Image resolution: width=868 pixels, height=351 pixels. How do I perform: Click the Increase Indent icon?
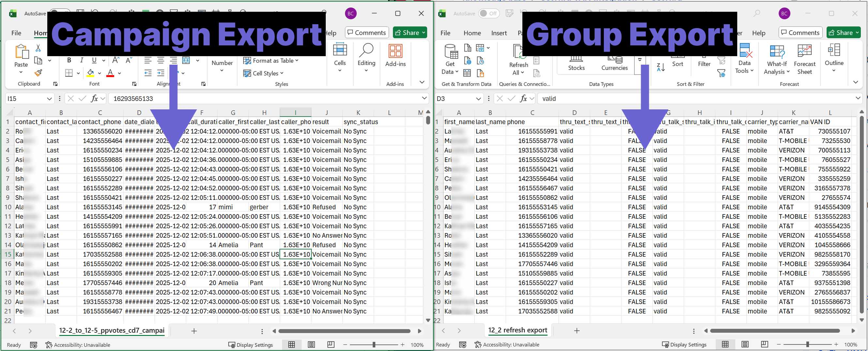161,73
